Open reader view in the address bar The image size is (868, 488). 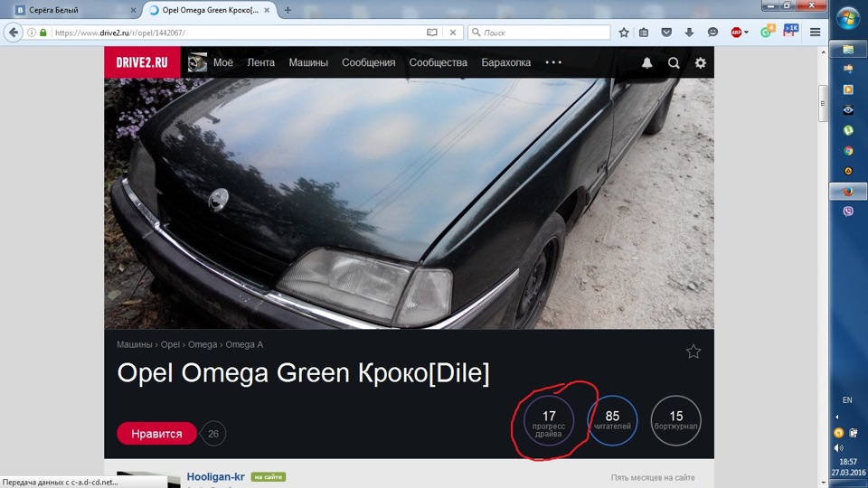tap(432, 33)
